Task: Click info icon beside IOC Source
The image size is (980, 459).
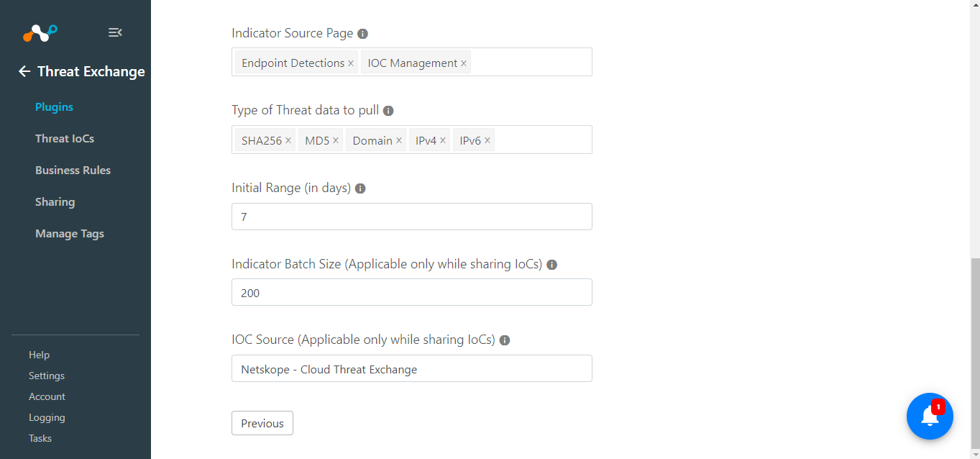Action: click(x=505, y=340)
